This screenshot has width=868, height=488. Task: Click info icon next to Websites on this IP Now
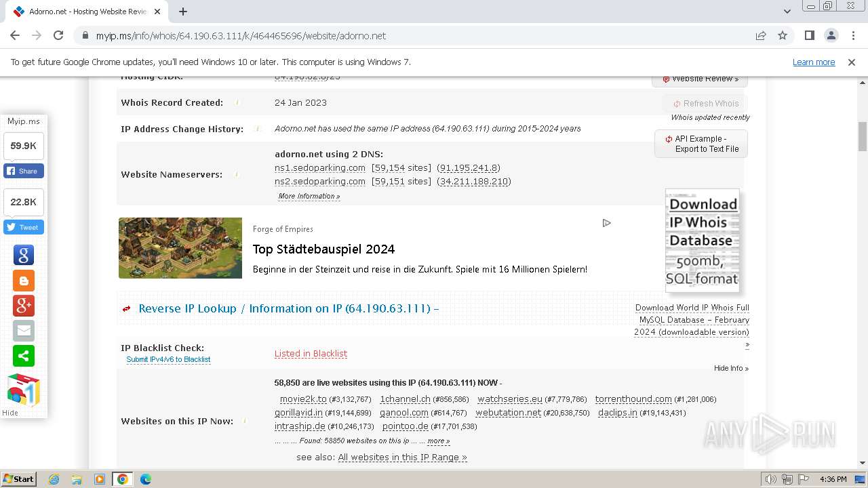point(245,421)
